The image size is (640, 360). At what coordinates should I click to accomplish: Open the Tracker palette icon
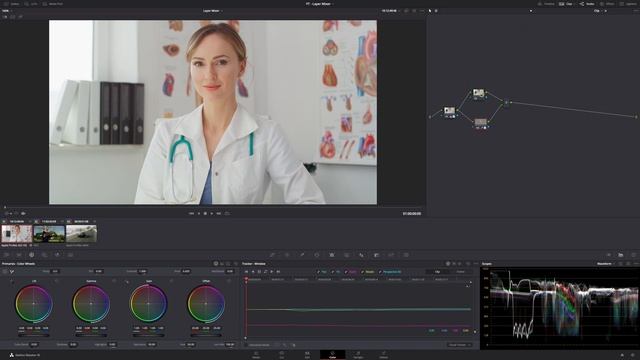click(332, 255)
